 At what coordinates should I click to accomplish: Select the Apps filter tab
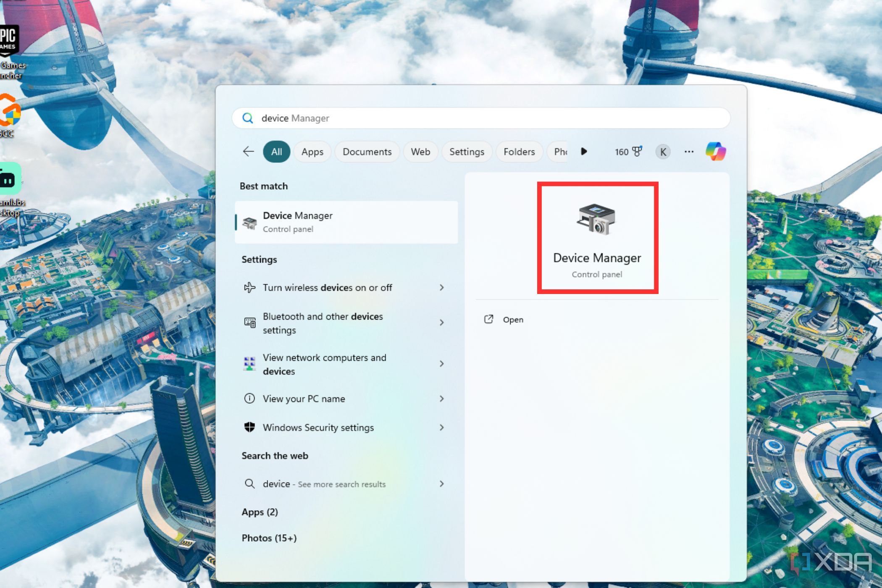coord(312,152)
